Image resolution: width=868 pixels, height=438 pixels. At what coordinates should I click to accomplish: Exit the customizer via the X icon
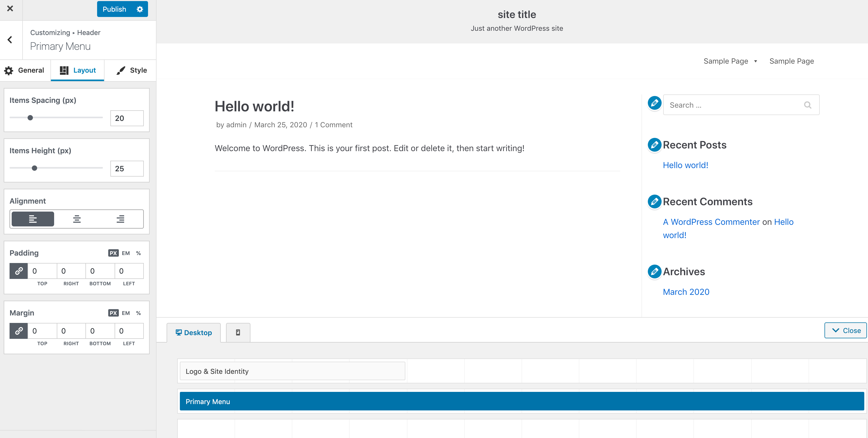coord(10,8)
